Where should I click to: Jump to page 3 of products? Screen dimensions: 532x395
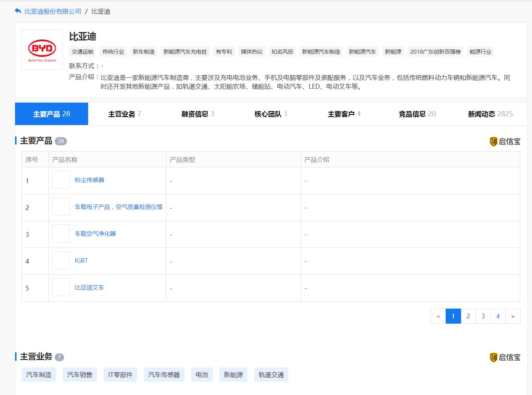(x=483, y=316)
